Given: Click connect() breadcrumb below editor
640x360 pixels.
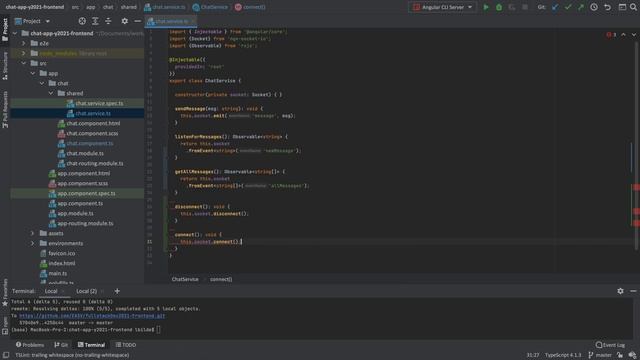Looking at the screenshot, I should coord(221,279).
